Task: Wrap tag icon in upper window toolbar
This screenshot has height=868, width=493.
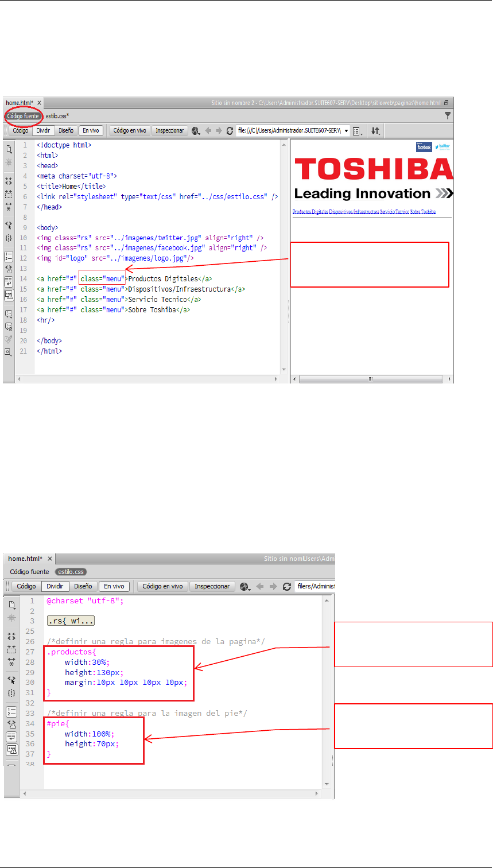Action: click(9, 339)
